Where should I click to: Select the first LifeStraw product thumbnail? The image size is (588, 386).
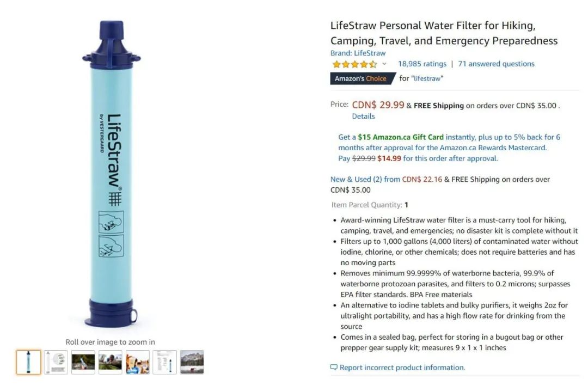pyautogui.click(x=28, y=362)
